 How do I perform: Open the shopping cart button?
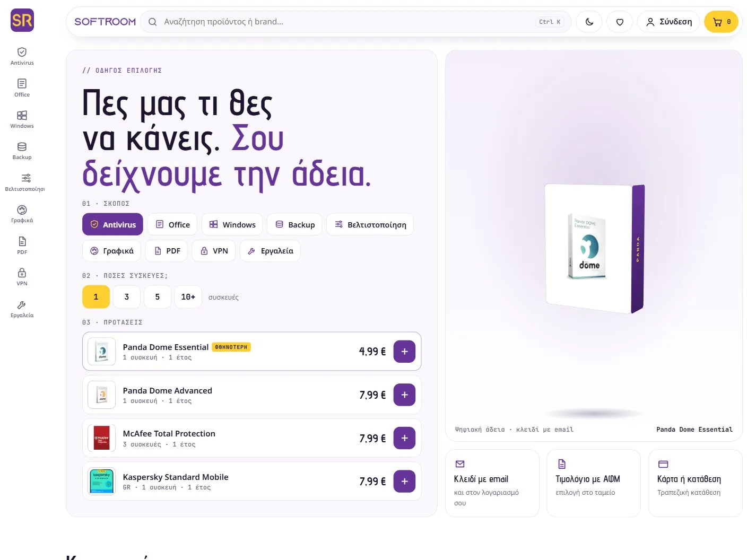pyautogui.click(x=722, y=22)
